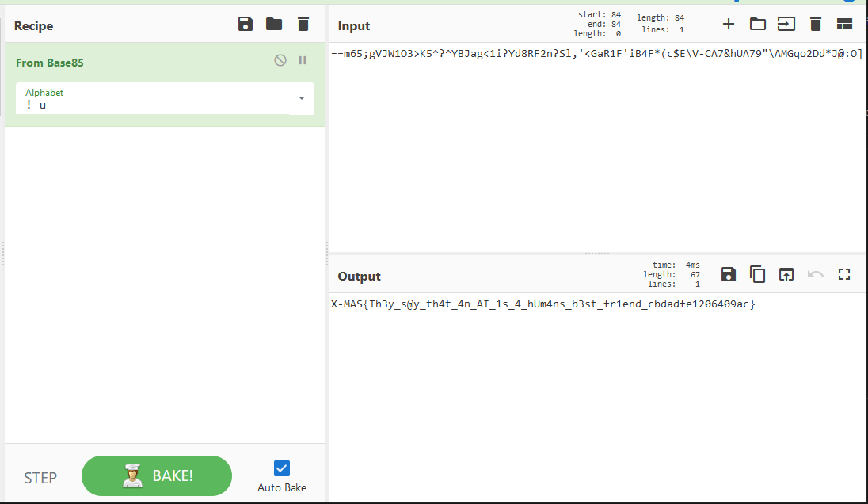Save the current recipe
This screenshot has height=504, width=868.
(x=246, y=24)
